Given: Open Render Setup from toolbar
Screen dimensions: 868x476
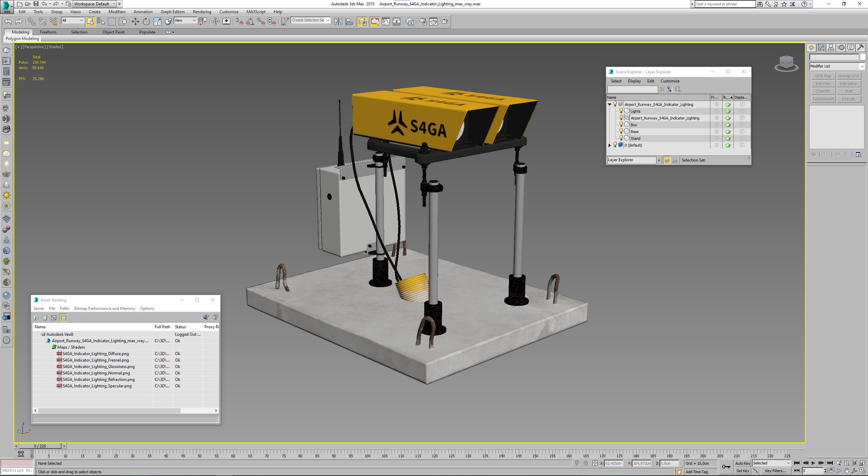Looking at the screenshot, I should 423,22.
